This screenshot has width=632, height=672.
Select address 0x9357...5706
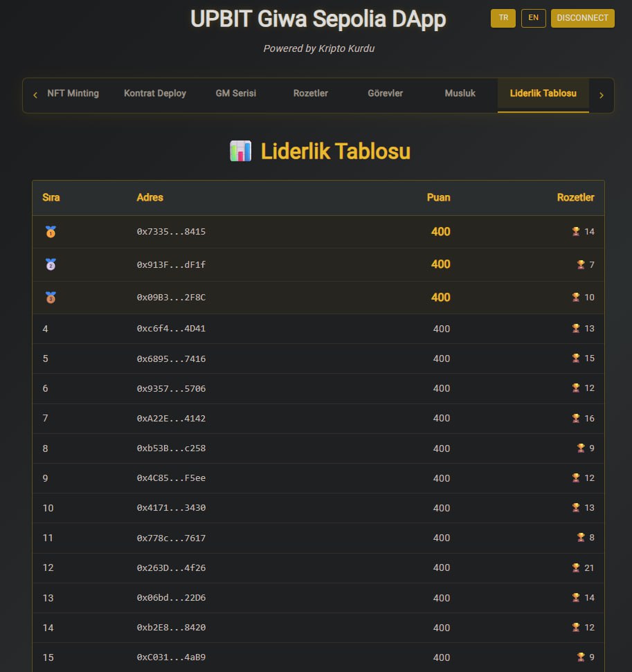coord(171,388)
